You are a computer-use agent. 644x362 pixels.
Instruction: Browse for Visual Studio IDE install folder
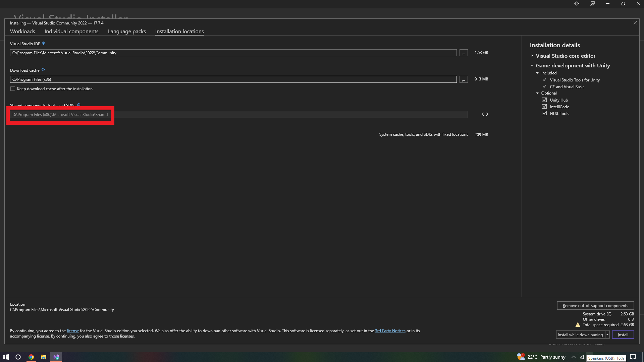(x=463, y=53)
